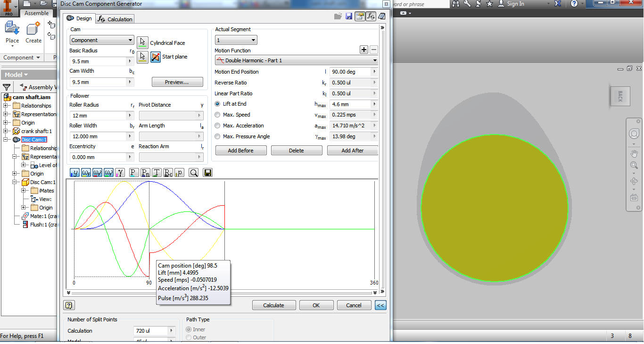Expand the Relationships node under cam shaft.iam
644x344 pixels.
click(x=6, y=106)
